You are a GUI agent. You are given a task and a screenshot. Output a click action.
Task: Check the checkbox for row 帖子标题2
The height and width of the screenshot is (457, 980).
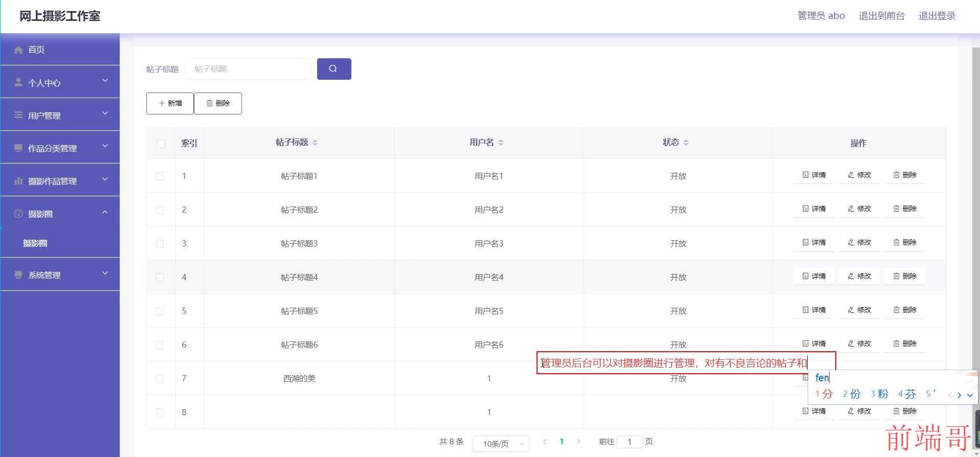point(160,210)
